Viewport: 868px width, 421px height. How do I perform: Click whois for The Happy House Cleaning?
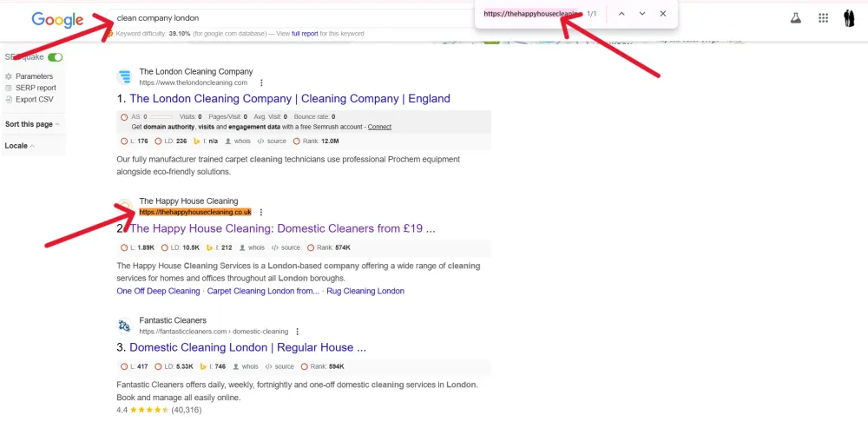pos(252,247)
